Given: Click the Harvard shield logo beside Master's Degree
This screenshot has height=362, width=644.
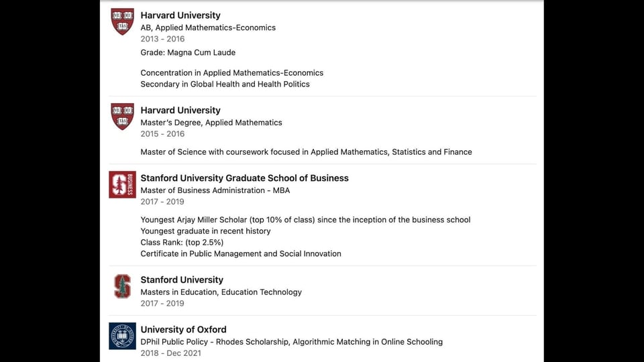Looking at the screenshot, I should (x=122, y=117).
